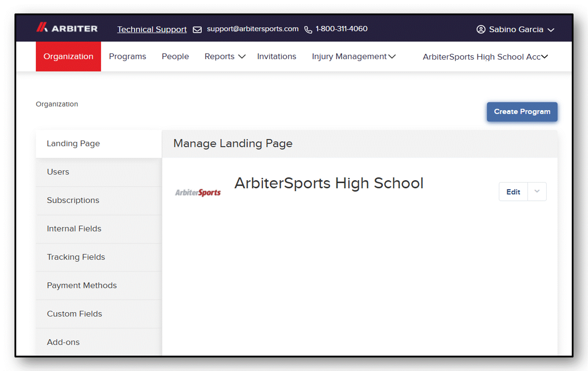Select the Organization tab

(68, 57)
